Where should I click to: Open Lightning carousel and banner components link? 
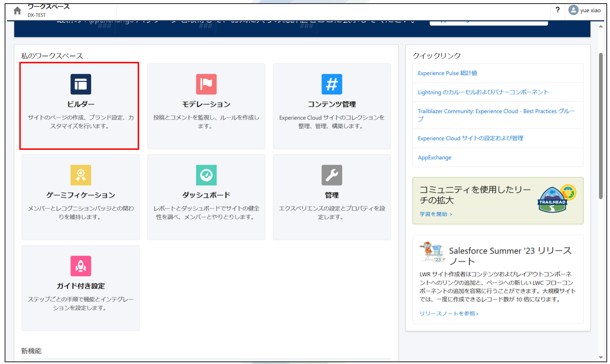(483, 92)
